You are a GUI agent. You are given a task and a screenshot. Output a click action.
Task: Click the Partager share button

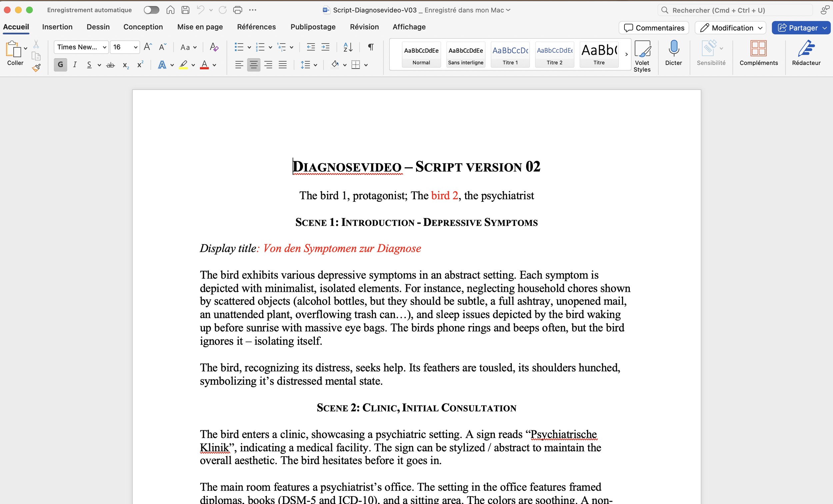[797, 28]
